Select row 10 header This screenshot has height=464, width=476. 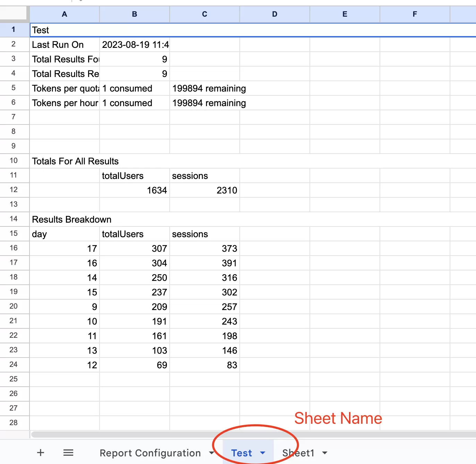(14, 161)
